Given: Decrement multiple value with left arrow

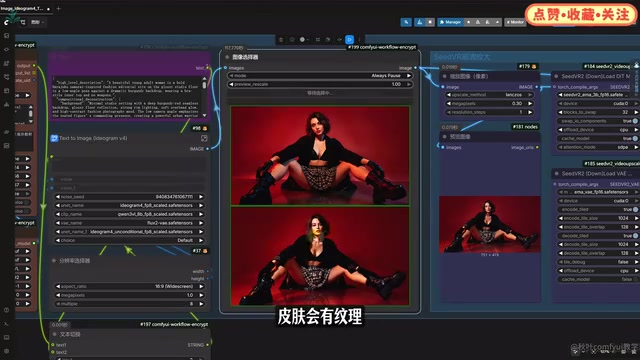Looking at the screenshot, I should (58, 304).
